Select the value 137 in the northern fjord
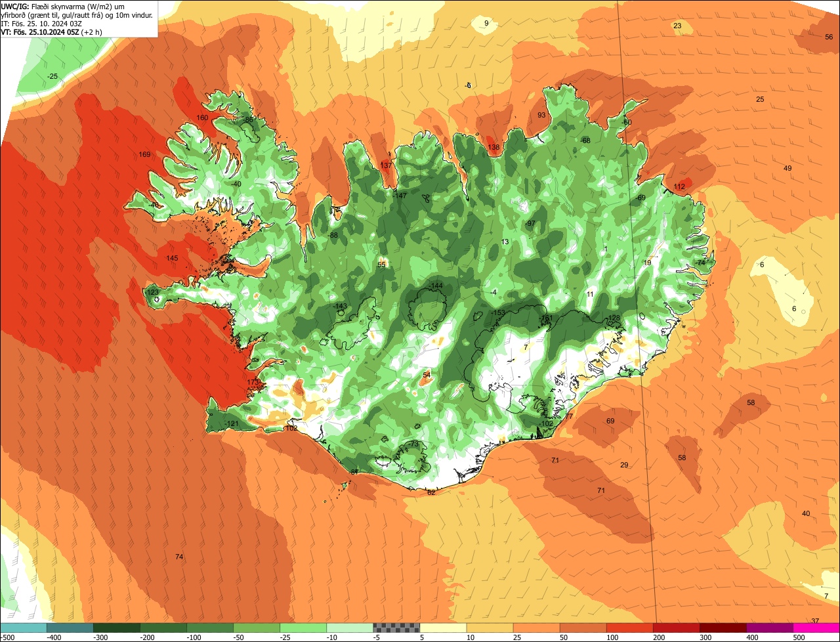This screenshot has width=840, height=642. tap(386, 165)
